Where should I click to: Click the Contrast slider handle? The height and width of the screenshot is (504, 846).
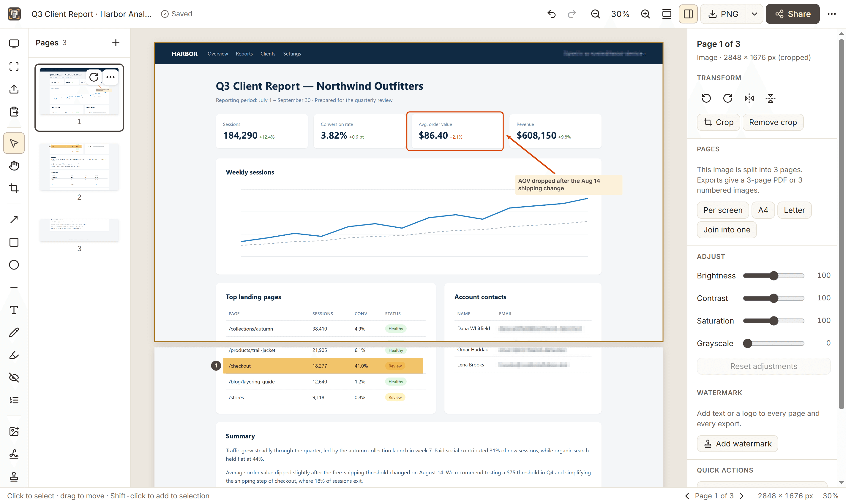(x=774, y=298)
